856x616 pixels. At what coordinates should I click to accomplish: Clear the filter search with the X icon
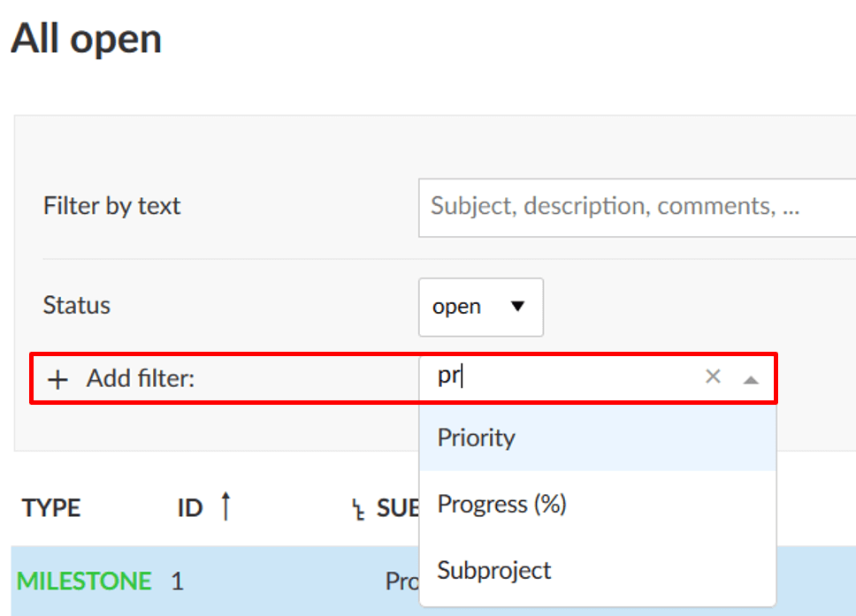[x=713, y=377]
